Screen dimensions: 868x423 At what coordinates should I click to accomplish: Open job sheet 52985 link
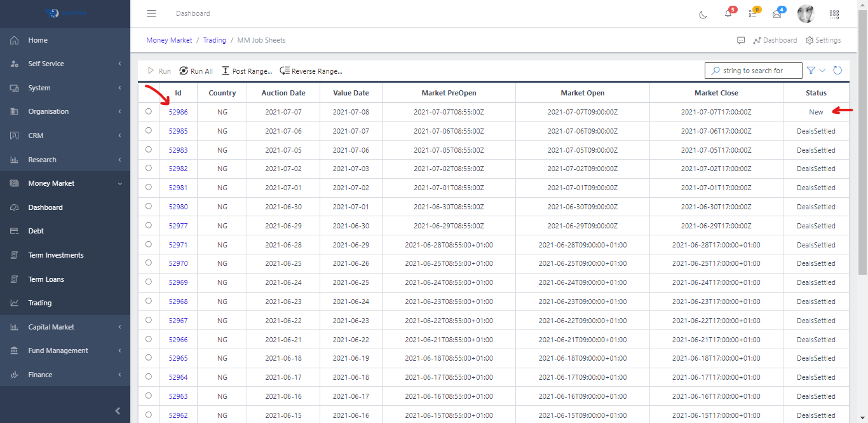pos(178,130)
